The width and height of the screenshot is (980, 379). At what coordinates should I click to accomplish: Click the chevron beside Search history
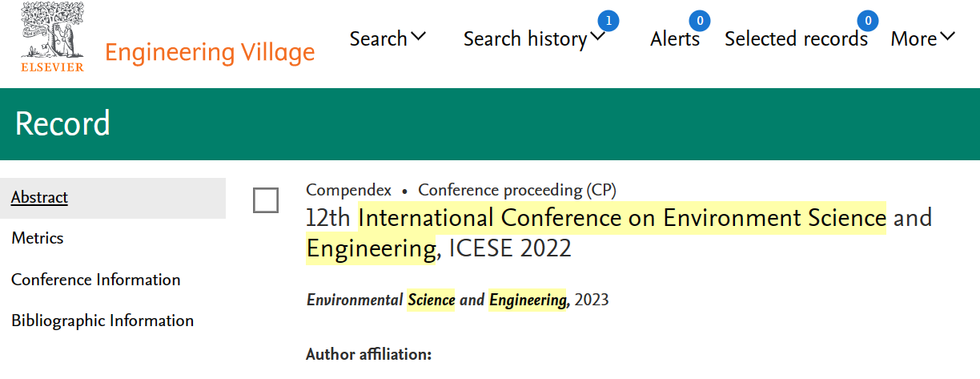pos(597,37)
